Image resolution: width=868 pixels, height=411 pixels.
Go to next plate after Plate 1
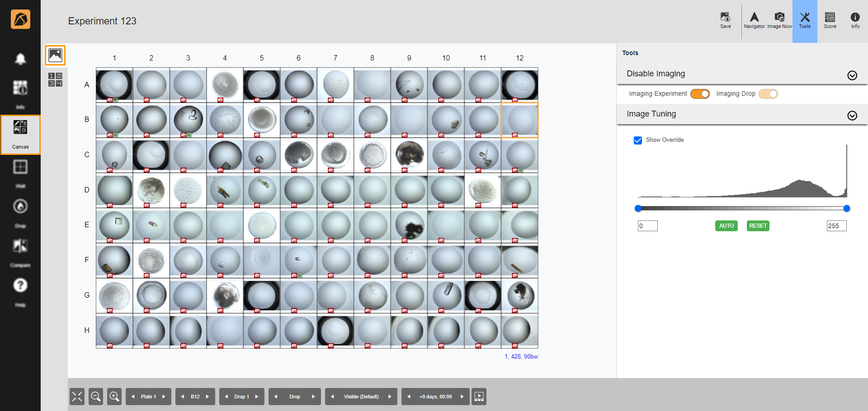[x=164, y=397]
